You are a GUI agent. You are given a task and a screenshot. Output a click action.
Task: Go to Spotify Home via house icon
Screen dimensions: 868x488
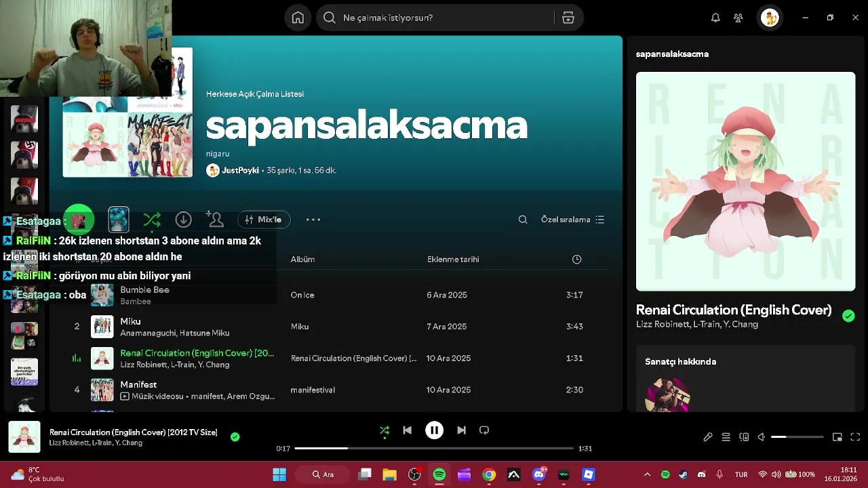pyautogui.click(x=298, y=18)
